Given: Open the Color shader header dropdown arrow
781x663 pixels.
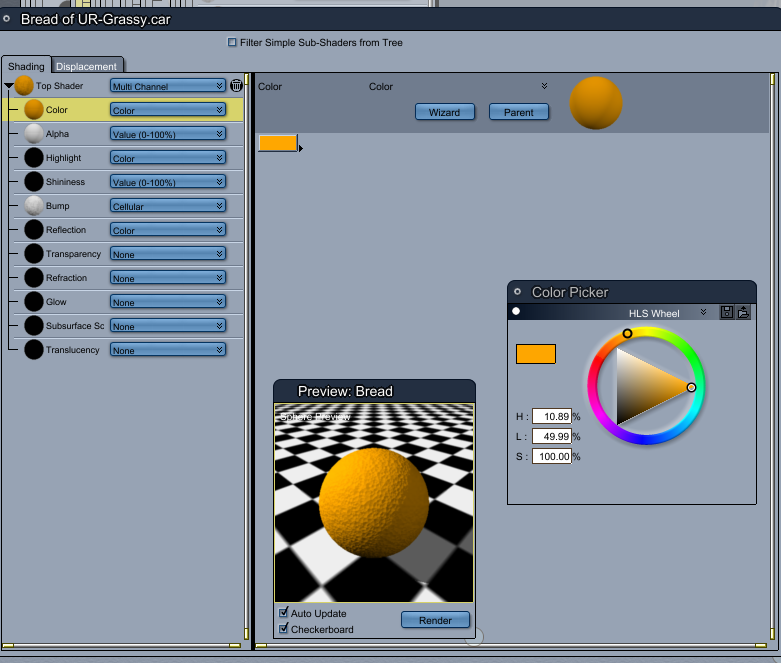Looking at the screenshot, I should [x=544, y=86].
